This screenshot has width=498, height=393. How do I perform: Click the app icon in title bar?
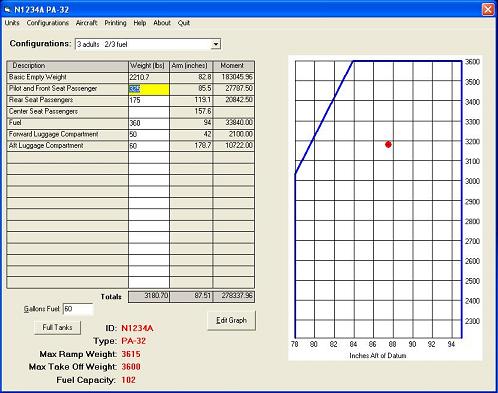click(7, 10)
